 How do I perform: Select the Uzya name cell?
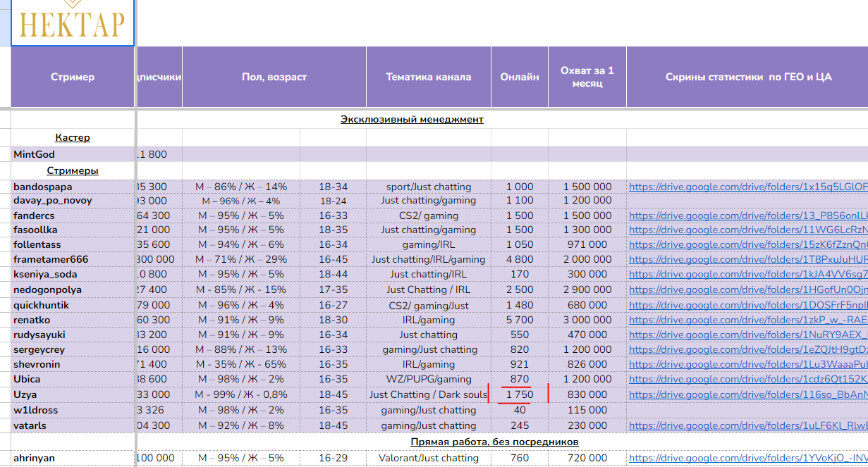(73, 394)
